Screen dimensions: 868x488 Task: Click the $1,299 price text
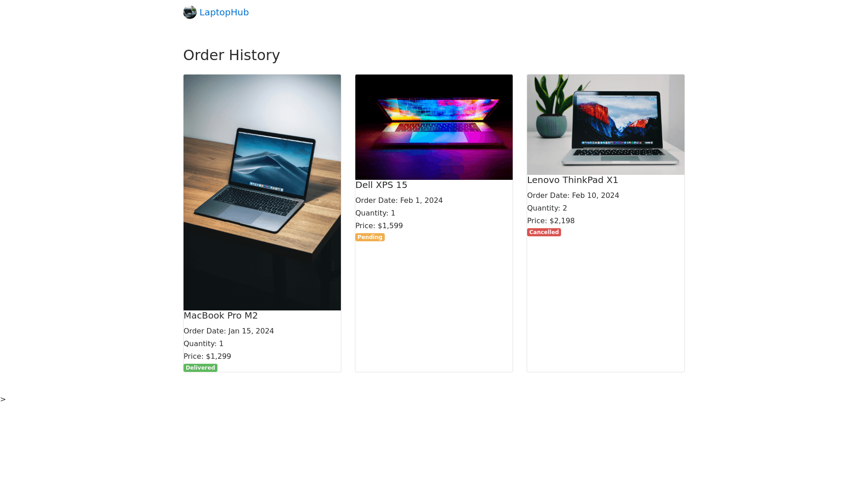point(218,357)
